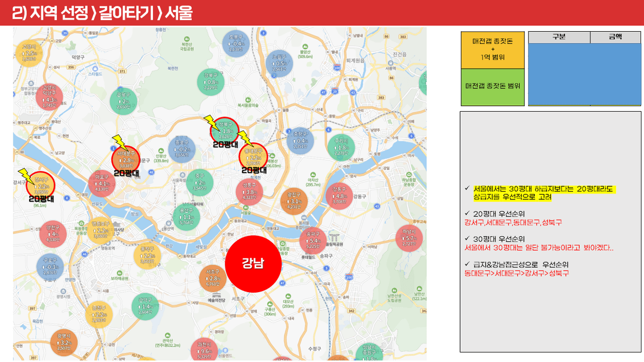Click the 중구 2% bubble
The width and height of the screenshot is (644, 362).
[x=200, y=182]
